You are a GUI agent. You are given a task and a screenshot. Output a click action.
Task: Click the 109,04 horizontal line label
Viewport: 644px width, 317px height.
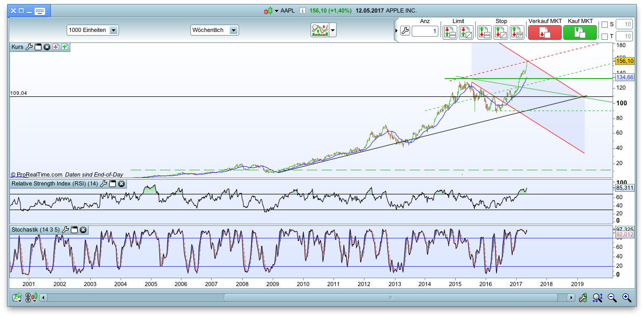(18, 93)
